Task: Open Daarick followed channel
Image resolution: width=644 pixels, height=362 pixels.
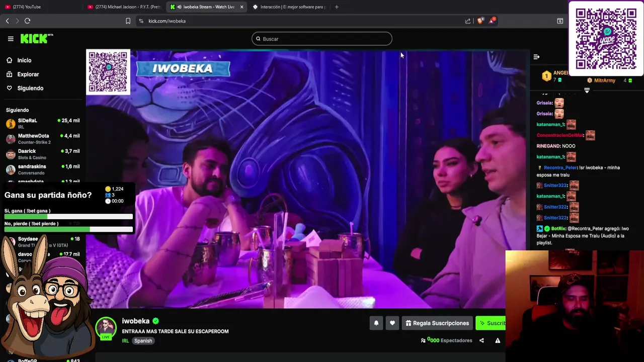Action: [x=43, y=154]
